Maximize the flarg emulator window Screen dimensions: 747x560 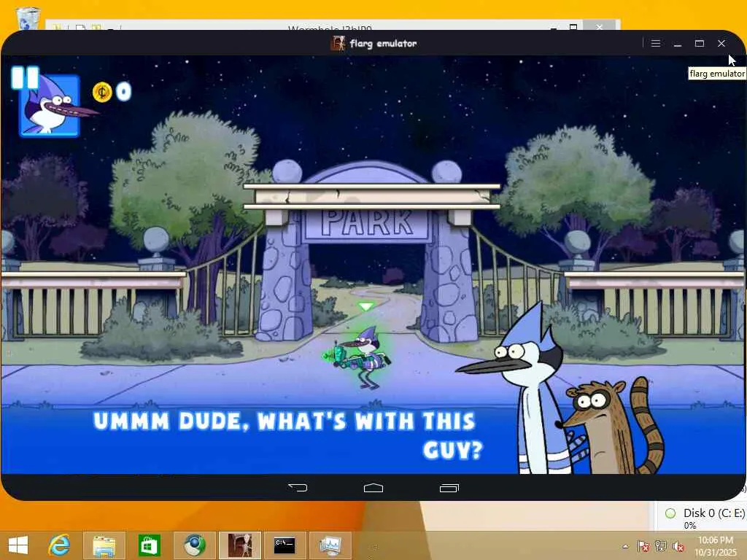coord(700,43)
